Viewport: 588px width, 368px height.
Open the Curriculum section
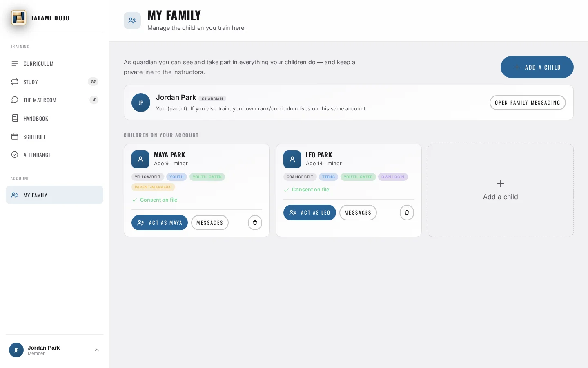point(54,63)
